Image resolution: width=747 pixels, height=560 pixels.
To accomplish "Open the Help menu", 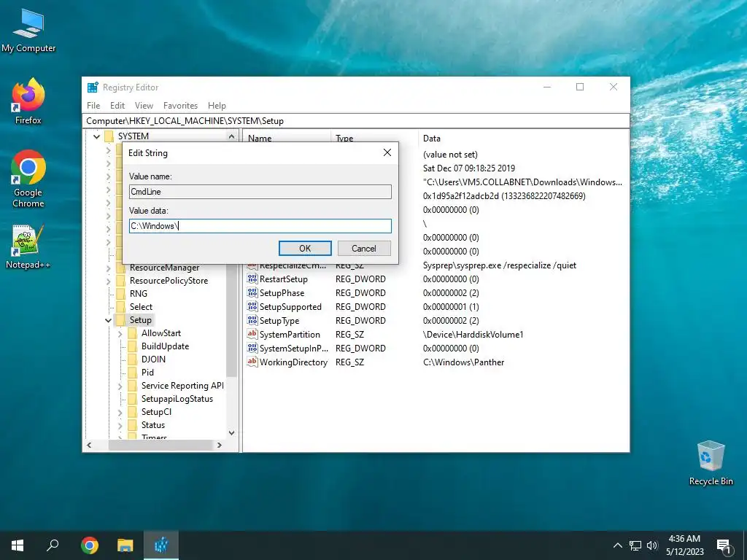I will point(217,106).
